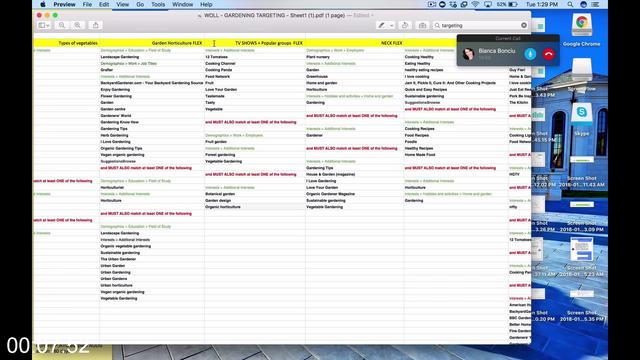
Task: Click the 'Types of vegetables' column header
Action: pos(78,43)
